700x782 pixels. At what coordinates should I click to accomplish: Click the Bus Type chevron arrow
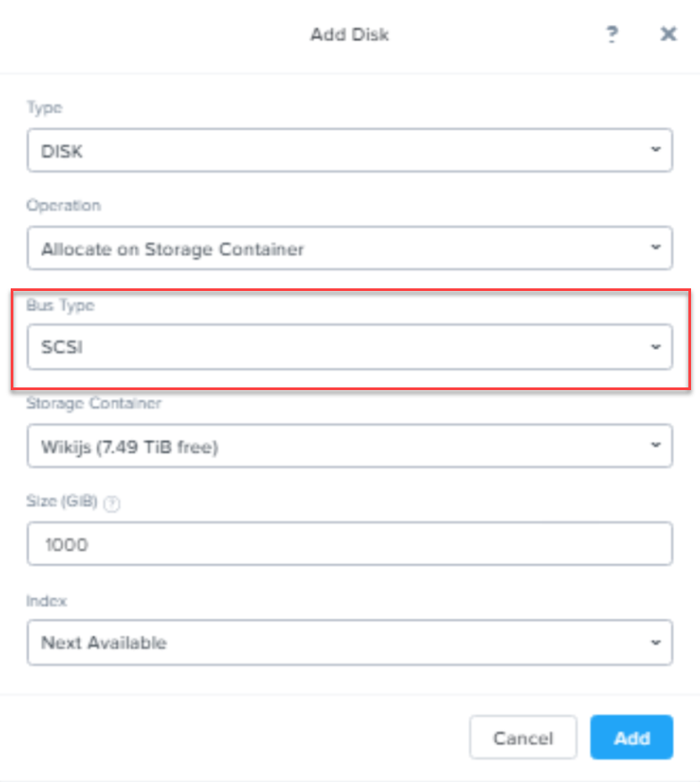click(x=655, y=346)
